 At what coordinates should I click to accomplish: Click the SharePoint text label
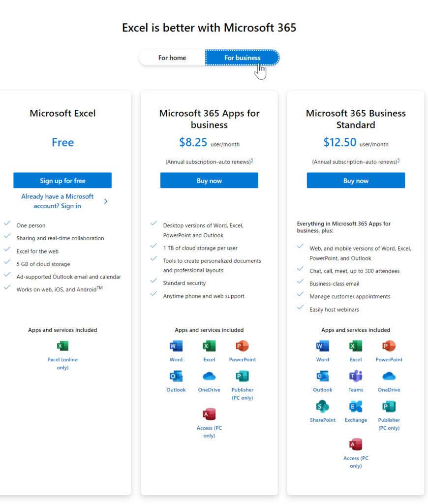click(x=323, y=420)
